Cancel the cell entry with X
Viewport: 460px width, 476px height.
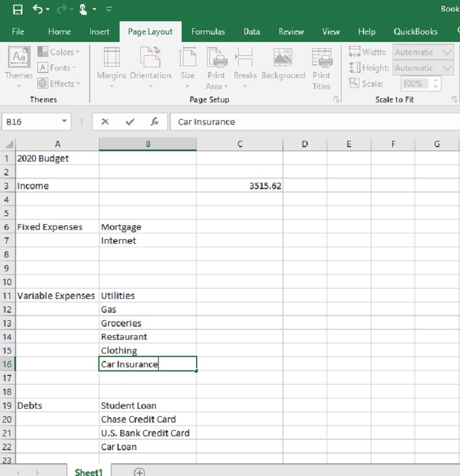(105, 122)
